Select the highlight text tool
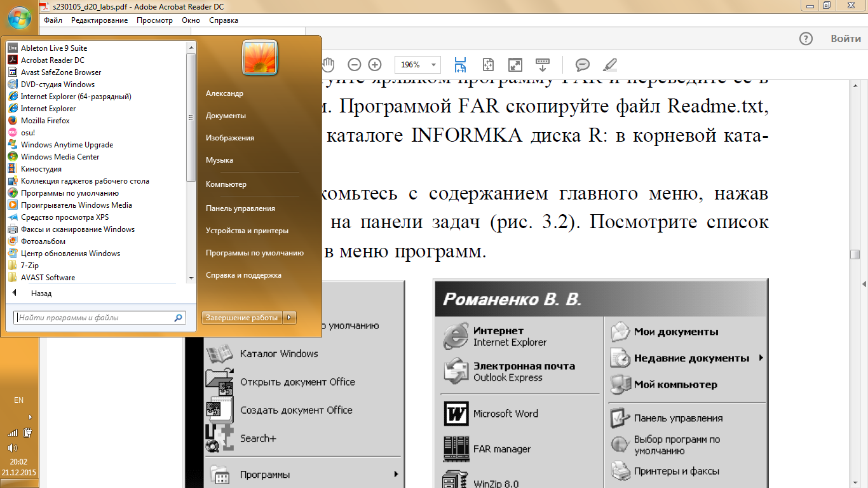 pos(610,65)
